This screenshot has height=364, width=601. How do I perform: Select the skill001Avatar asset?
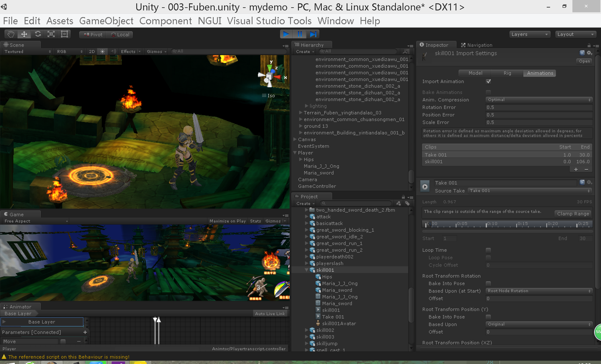click(339, 324)
